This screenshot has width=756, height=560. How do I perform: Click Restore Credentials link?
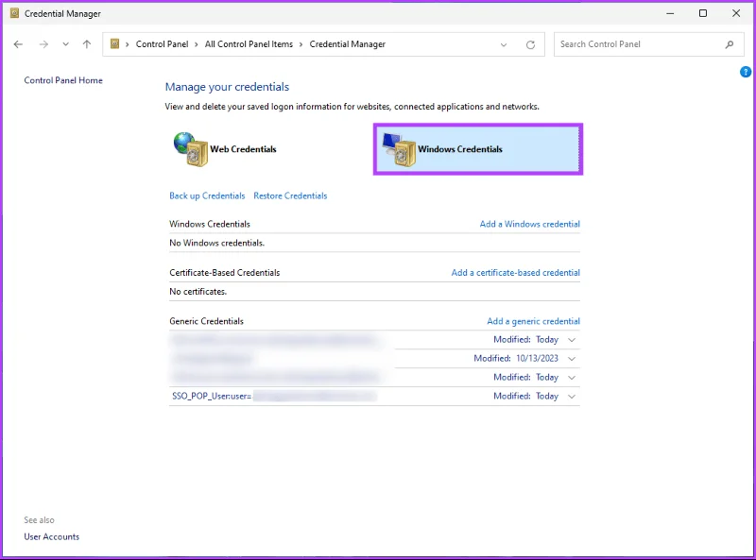point(290,195)
